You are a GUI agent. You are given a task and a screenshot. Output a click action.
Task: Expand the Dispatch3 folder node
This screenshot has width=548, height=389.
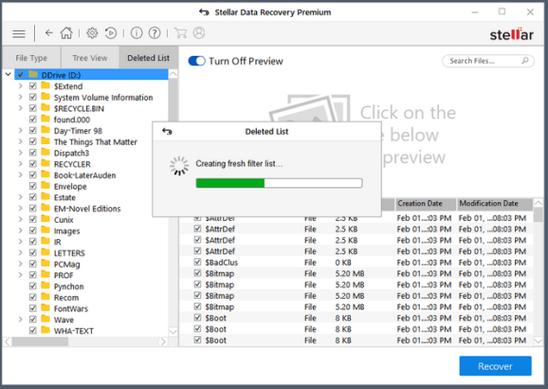tap(20, 153)
